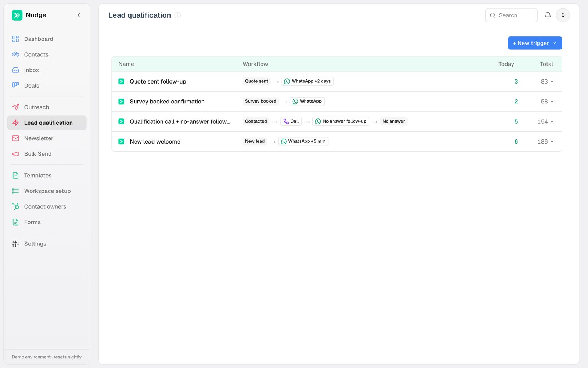Image resolution: width=588 pixels, height=368 pixels.
Task: Open Workspace setup page
Action: point(47,191)
